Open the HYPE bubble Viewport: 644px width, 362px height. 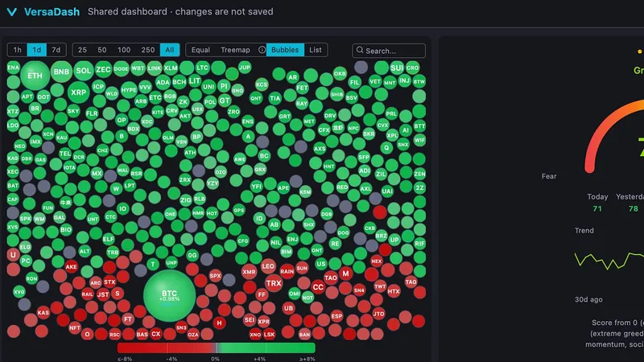(x=129, y=90)
